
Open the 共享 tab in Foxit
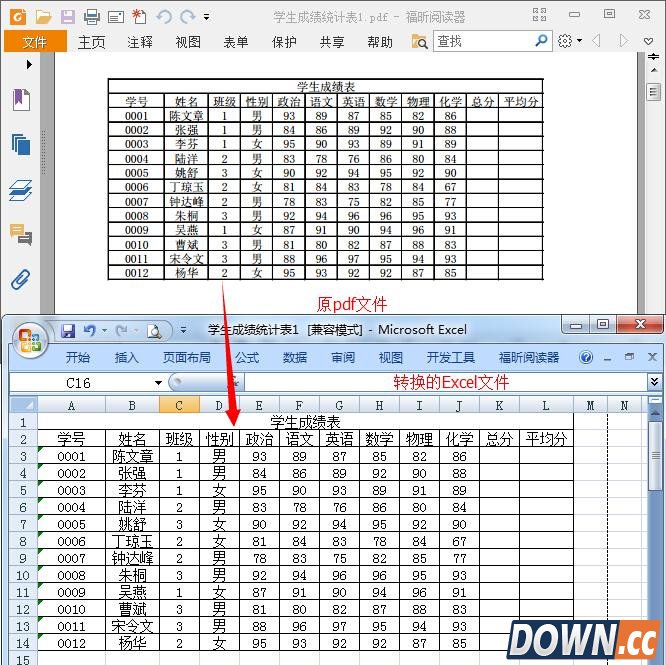point(332,42)
